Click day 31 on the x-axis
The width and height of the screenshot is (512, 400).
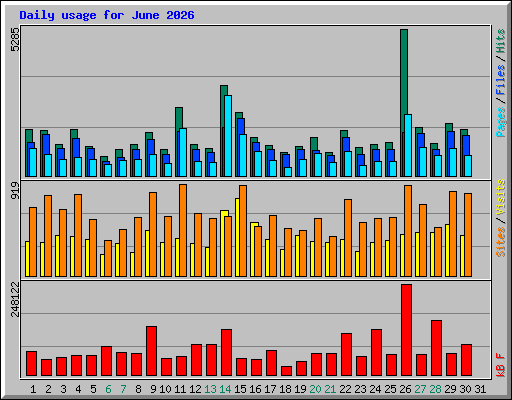480,389
